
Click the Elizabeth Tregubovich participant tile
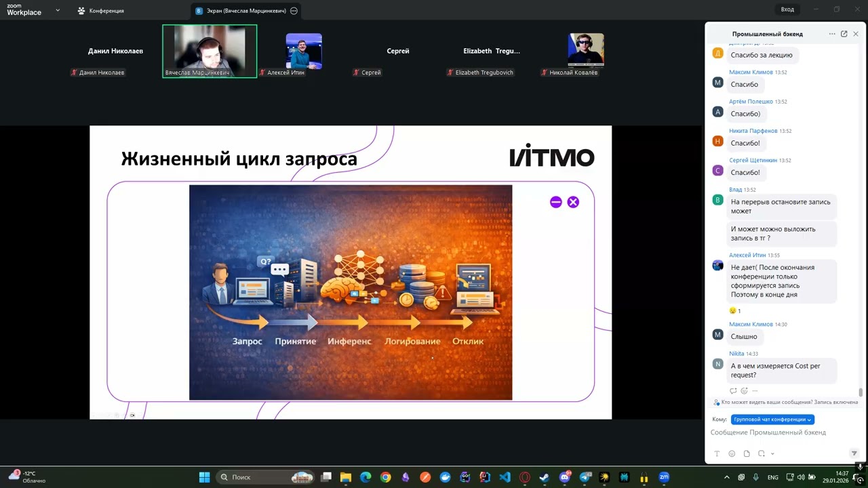click(492, 52)
